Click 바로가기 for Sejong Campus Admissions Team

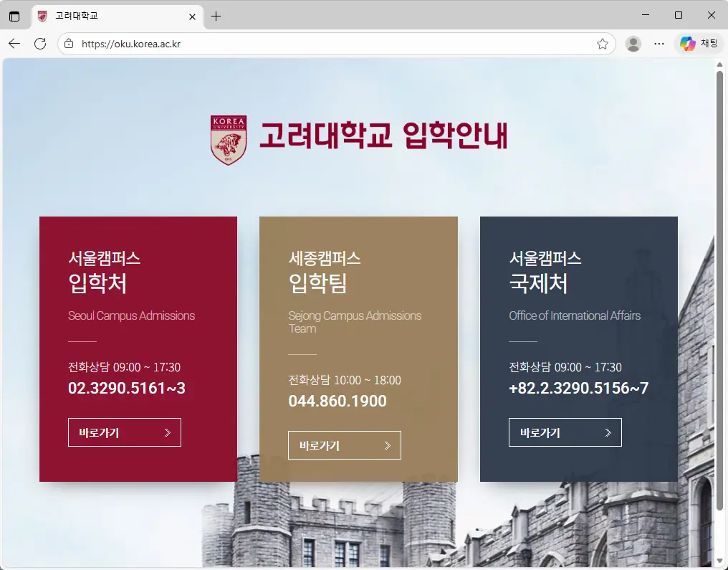[x=344, y=445]
